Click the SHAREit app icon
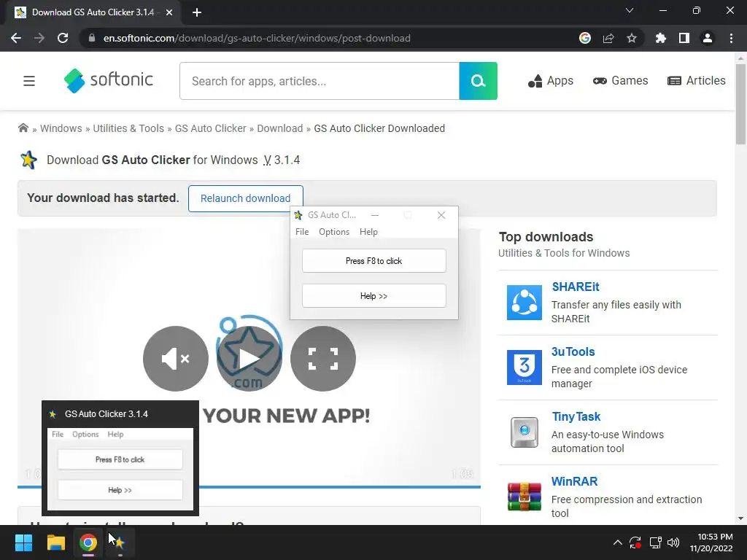747x560 pixels. pos(524,303)
